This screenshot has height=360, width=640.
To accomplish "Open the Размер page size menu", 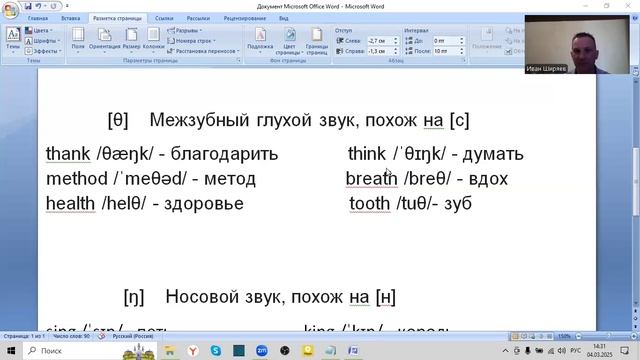I will [131, 40].
